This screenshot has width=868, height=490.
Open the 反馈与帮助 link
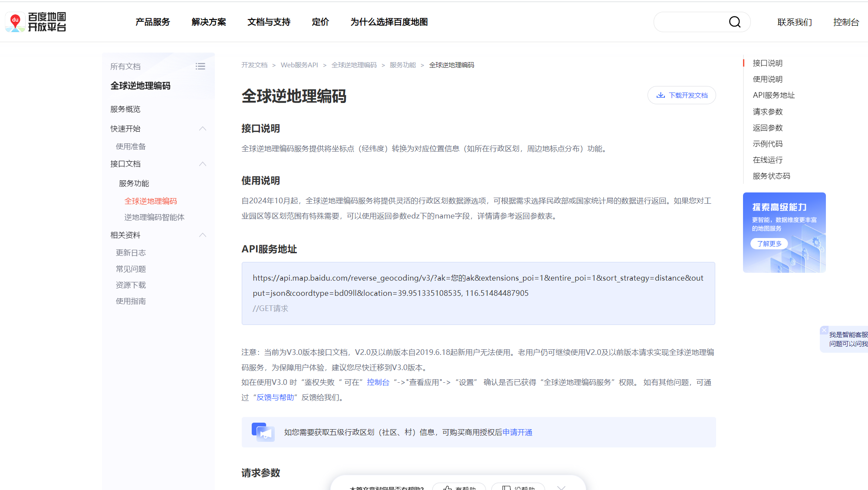275,397
